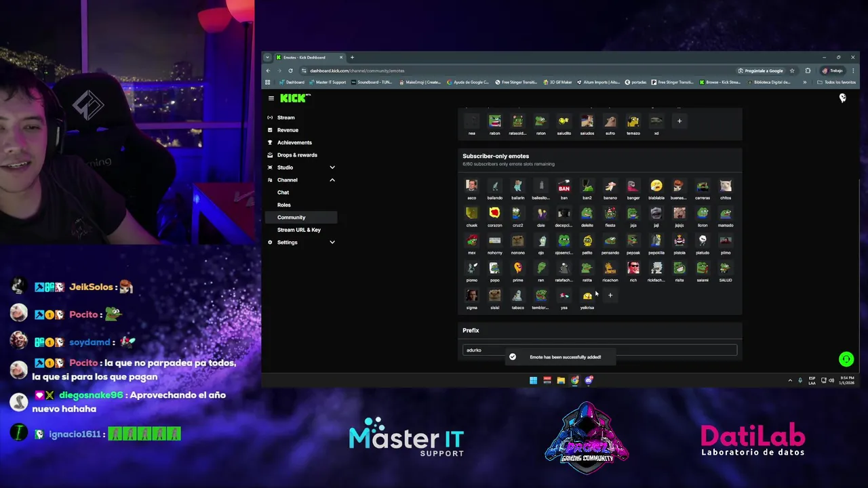Show more bookmarks with the chevron
This screenshot has width=868, height=488.
(x=805, y=82)
